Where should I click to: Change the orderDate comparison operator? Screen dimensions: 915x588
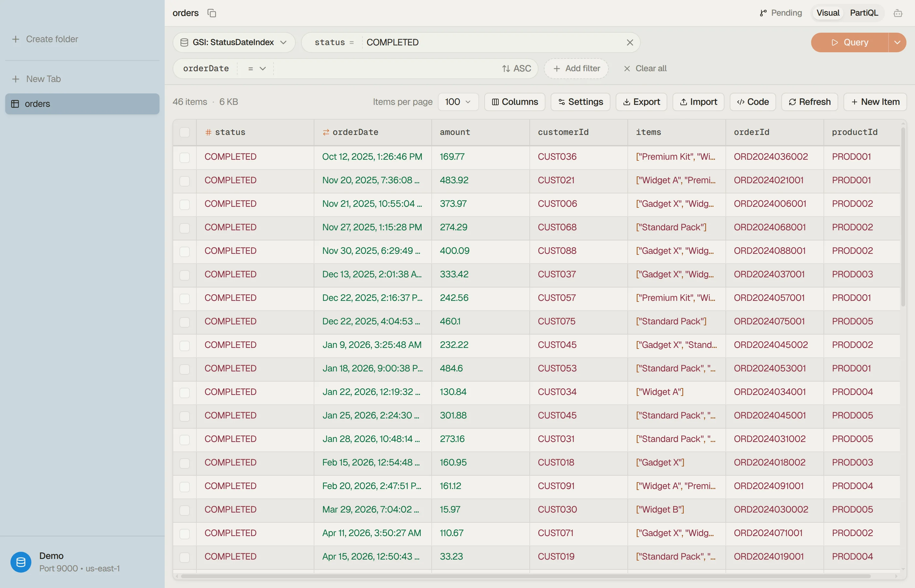tap(256, 68)
